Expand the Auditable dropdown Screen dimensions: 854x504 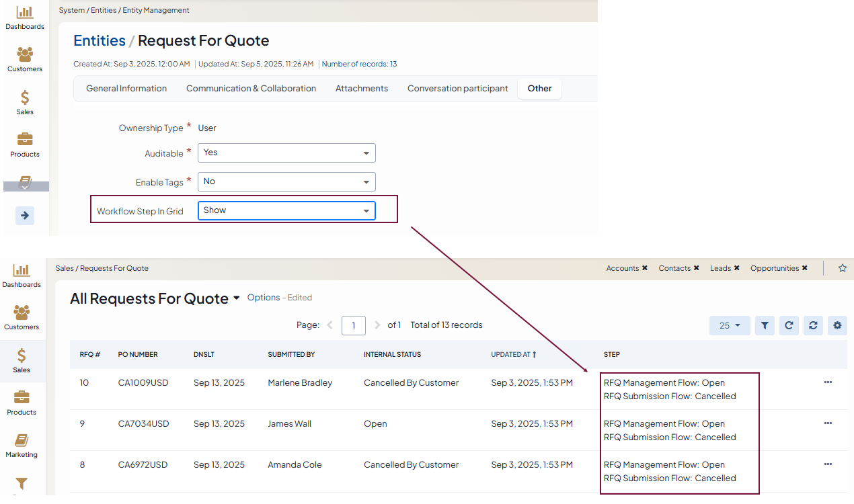coord(286,153)
